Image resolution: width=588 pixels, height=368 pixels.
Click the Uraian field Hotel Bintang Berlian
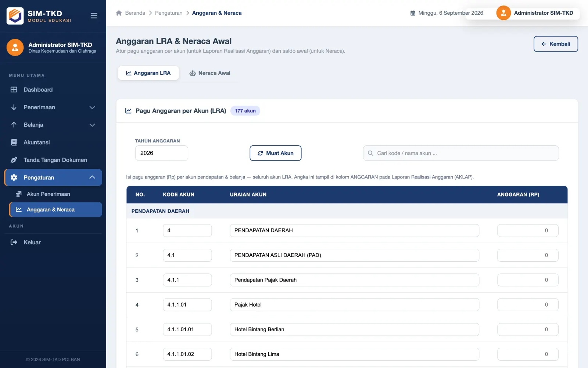[x=355, y=329]
